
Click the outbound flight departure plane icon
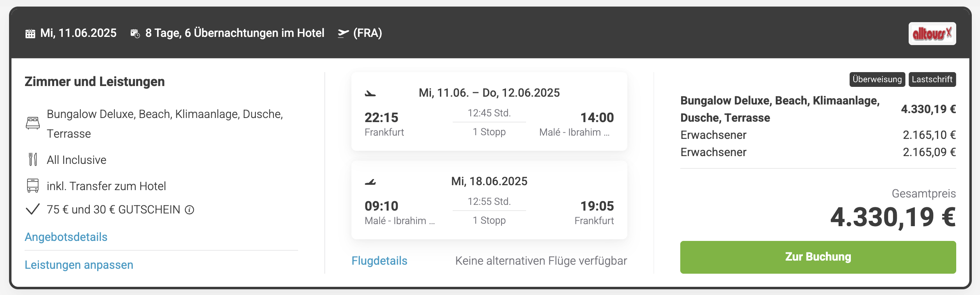[x=370, y=93]
